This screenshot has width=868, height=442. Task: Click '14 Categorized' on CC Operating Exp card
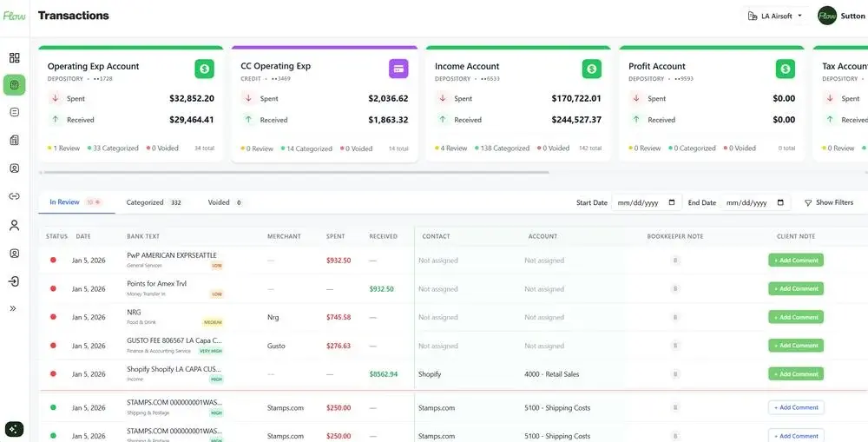306,148
